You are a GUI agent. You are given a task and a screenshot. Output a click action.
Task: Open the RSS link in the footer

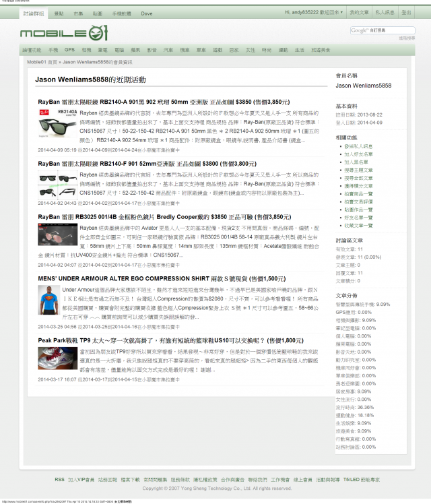tap(59, 480)
